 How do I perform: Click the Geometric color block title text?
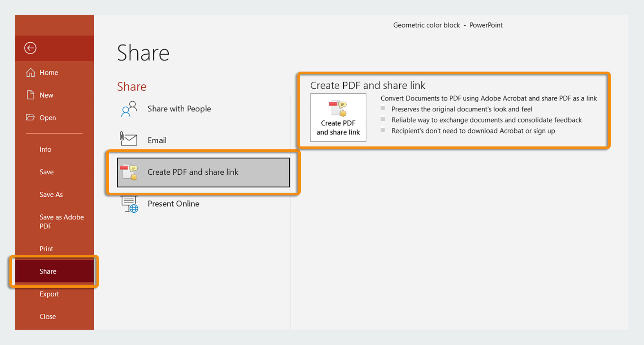coord(426,25)
